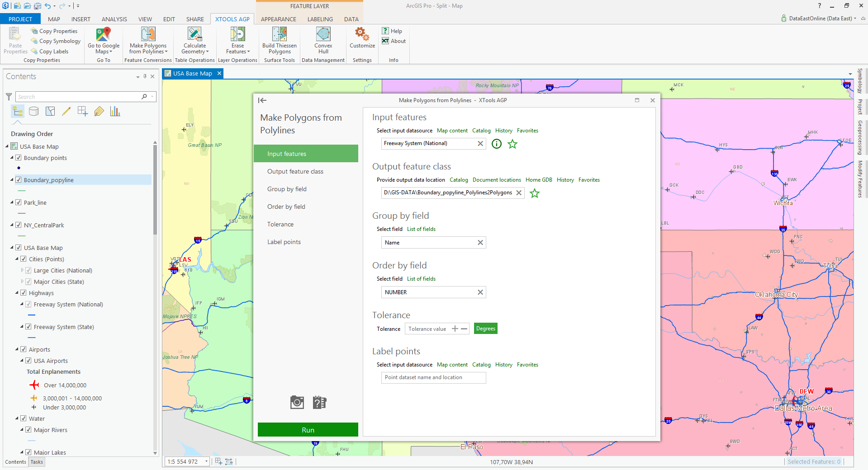868x470 pixels.
Task: Toggle Highways group visibility
Action: pos(24,293)
